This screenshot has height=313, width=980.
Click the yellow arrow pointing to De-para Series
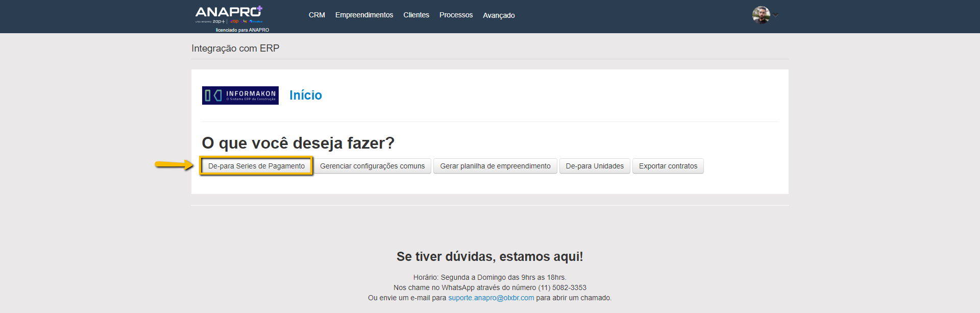174,164
